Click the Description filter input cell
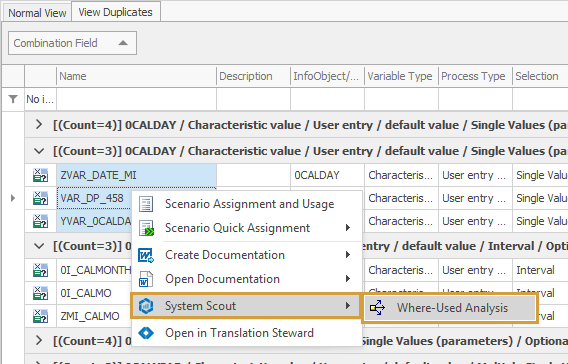Screen dimensions: 568x364 (x=253, y=99)
